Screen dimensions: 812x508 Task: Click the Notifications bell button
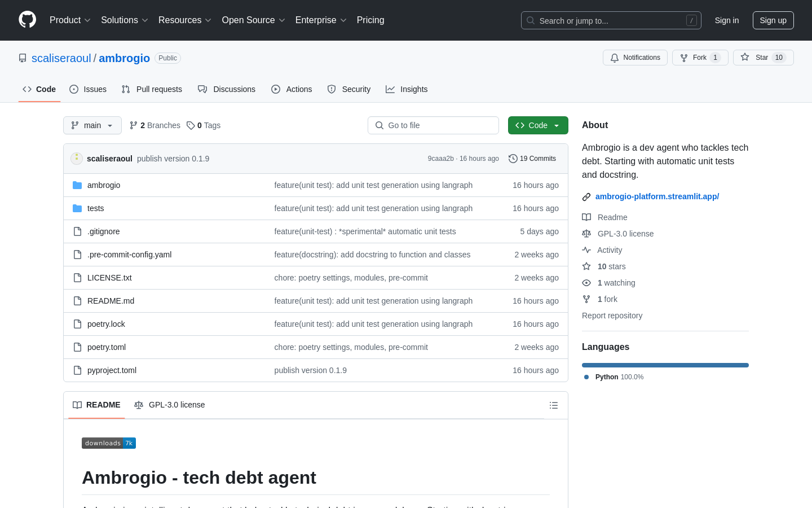pos(635,58)
